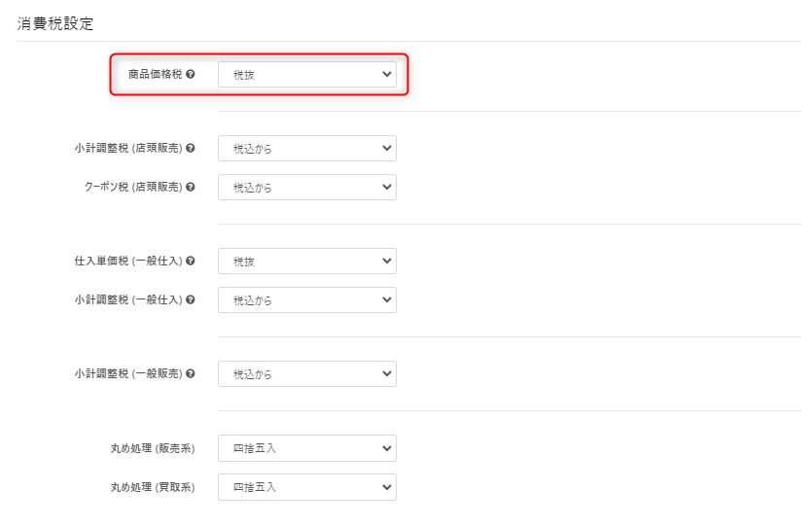This screenshot has height=526, width=812.
Task: Click the 商品価格税 field label
Action: 155,74
